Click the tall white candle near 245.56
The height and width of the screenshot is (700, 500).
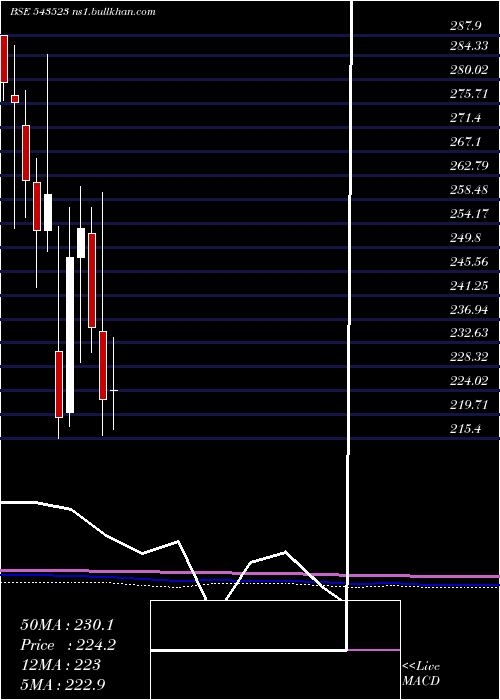(x=70, y=335)
